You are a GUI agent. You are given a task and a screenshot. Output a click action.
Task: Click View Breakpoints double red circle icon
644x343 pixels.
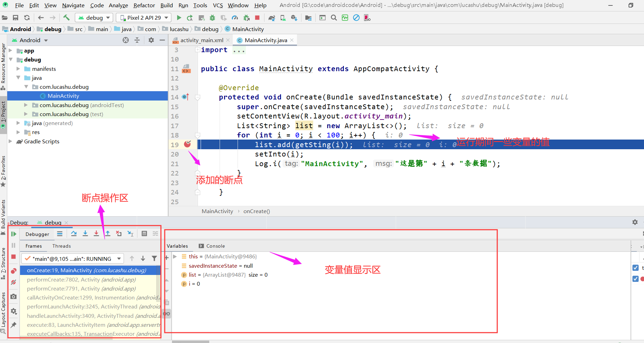(x=13, y=270)
